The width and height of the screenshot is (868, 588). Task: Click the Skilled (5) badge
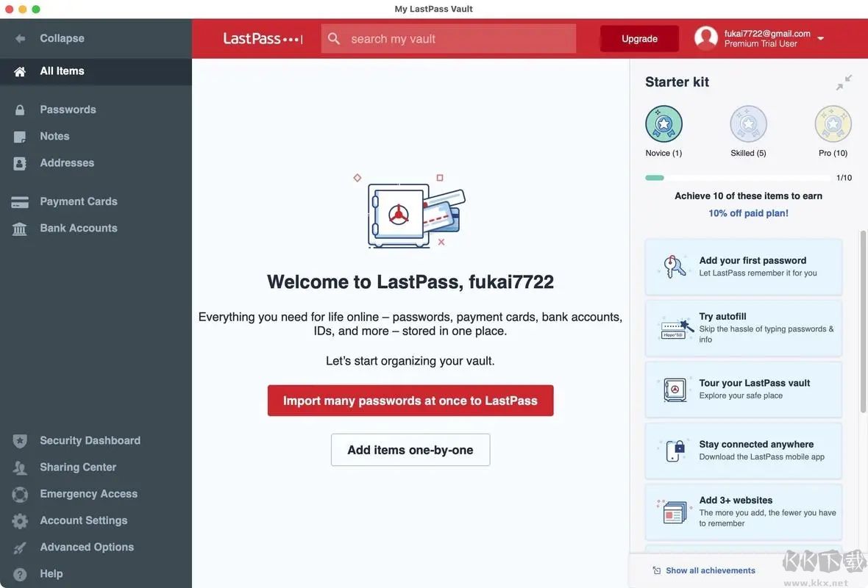click(x=748, y=124)
